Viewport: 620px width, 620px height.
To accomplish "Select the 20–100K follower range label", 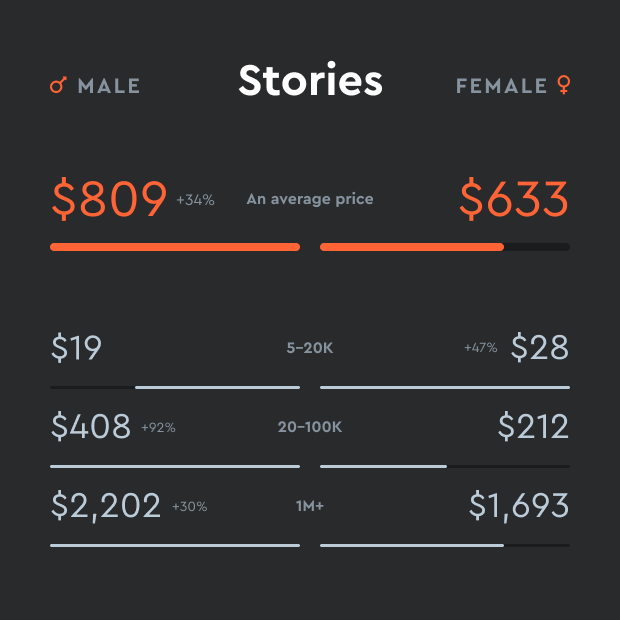I will click(310, 427).
